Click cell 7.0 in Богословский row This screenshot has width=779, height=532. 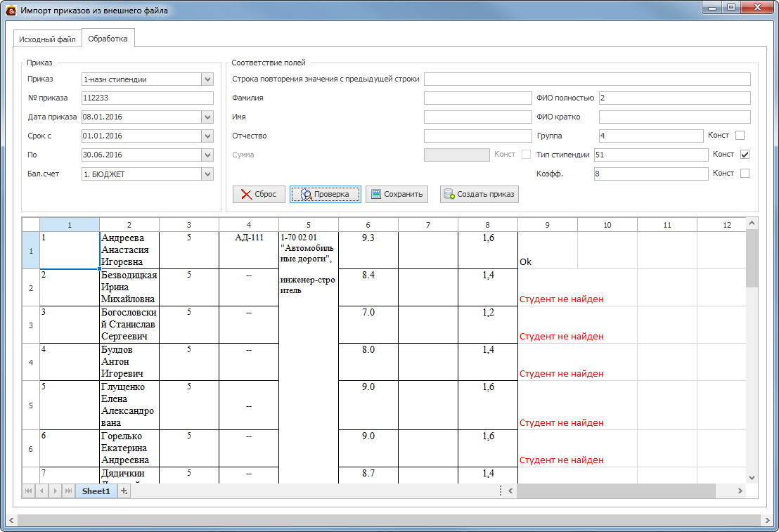[x=368, y=325]
